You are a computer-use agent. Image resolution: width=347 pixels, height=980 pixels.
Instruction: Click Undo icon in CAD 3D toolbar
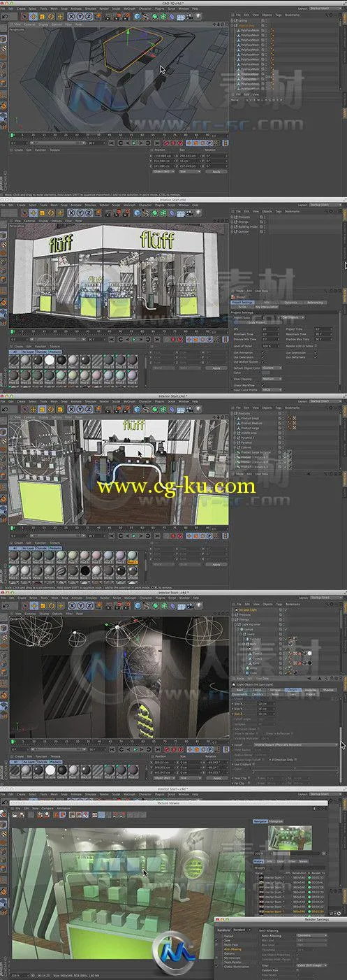[x=5, y=16]
